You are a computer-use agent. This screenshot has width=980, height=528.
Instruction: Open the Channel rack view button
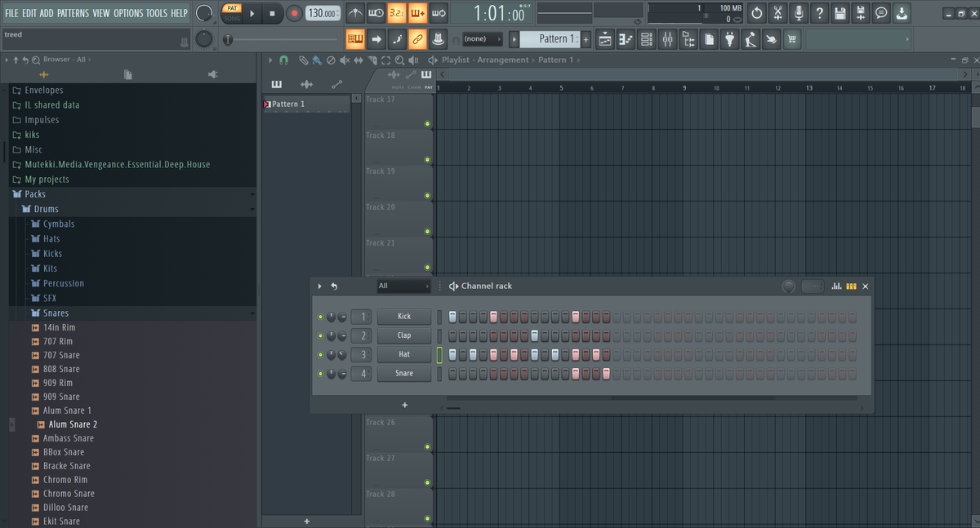pyautogui.click(x=647, y=38)
